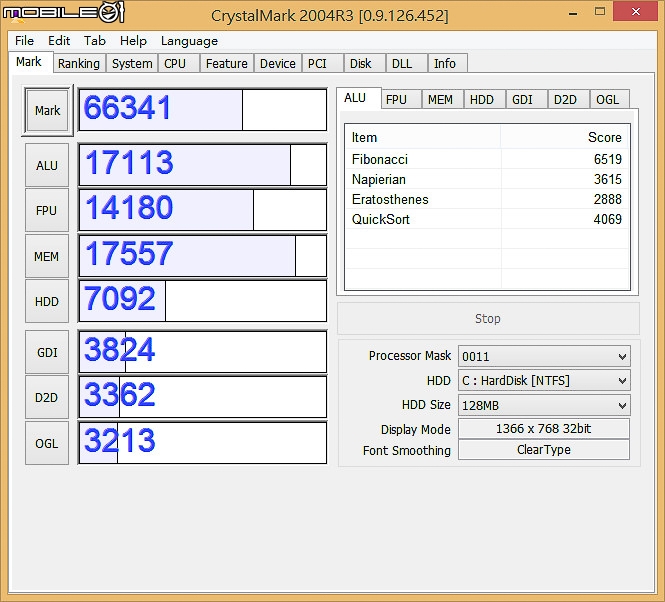Click the Eratosthenes score 2888
Viewport: 665px width, 602px height.
click(x=607, y=199)
